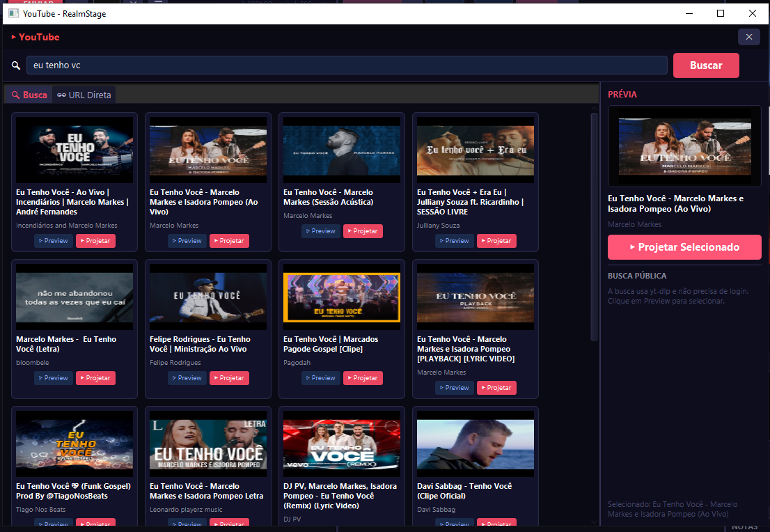Open the URL Direta tab
Image resolution: width=770 pixels, height=532 pixels.
[x=84, y=95]
